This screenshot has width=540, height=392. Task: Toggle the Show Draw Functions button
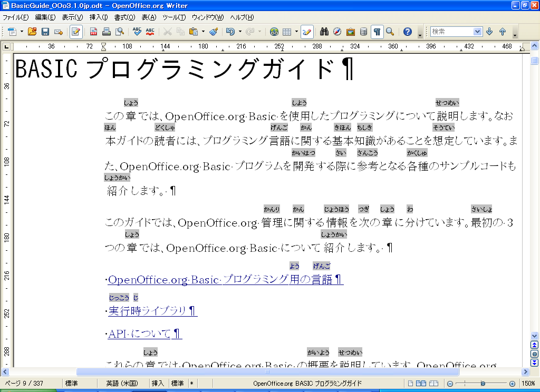coord(306,32)
